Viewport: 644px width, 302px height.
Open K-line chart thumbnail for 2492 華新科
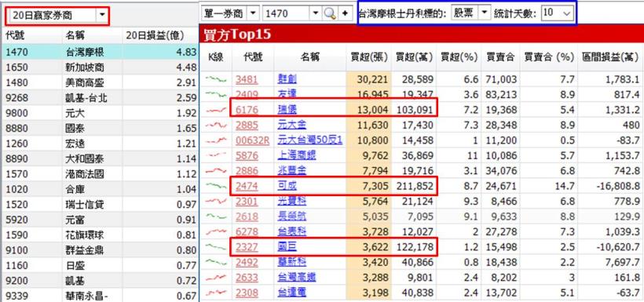(x=216, y=262)
